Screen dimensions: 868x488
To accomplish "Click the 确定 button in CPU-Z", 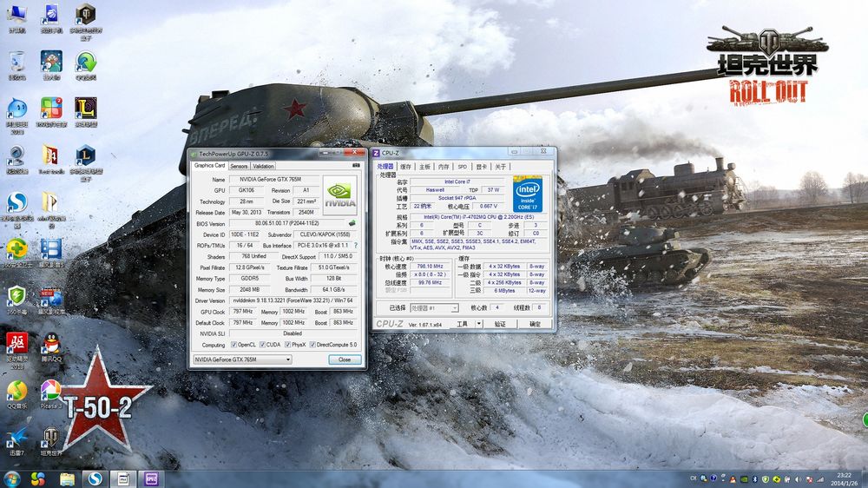I will tap(535, 324).
